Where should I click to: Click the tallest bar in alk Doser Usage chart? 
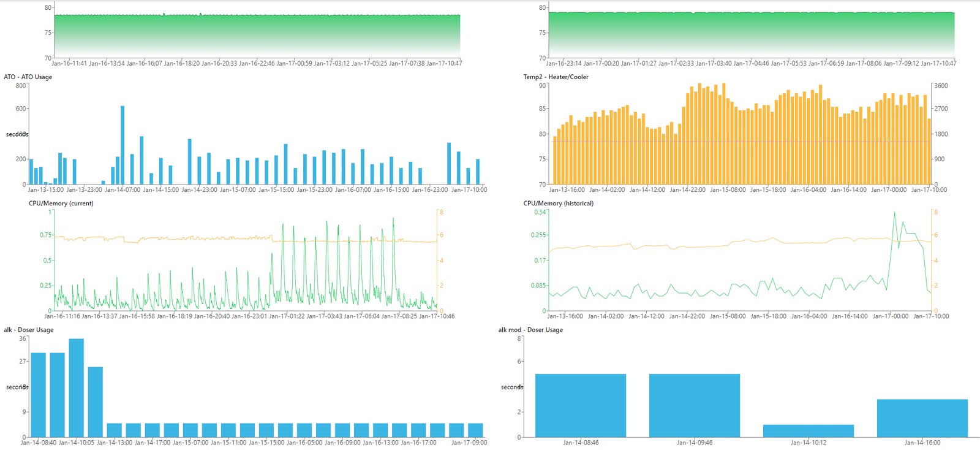77,387
